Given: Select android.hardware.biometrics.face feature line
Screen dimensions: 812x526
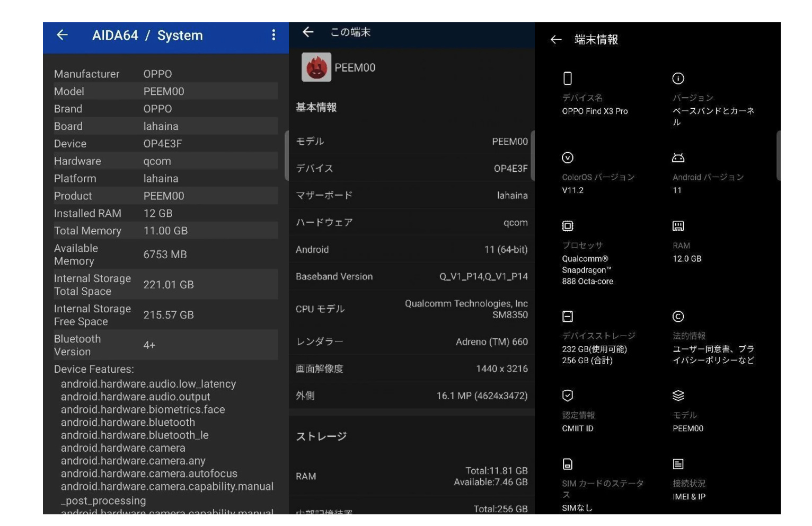Looking at the screenshot, I should (x=143, y=410).
